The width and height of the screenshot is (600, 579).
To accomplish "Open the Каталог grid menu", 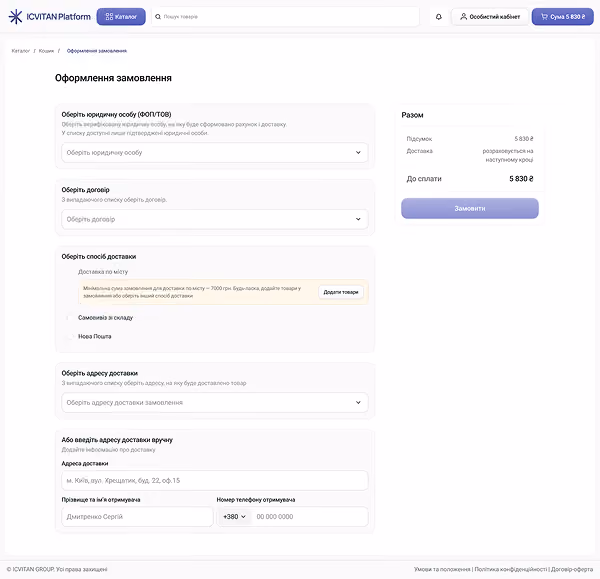I will [121, 17].
